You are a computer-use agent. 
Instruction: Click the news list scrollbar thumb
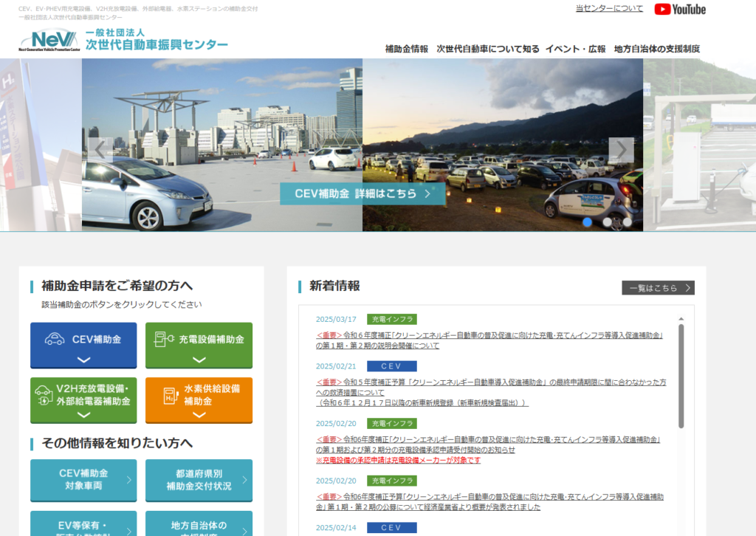681,376
